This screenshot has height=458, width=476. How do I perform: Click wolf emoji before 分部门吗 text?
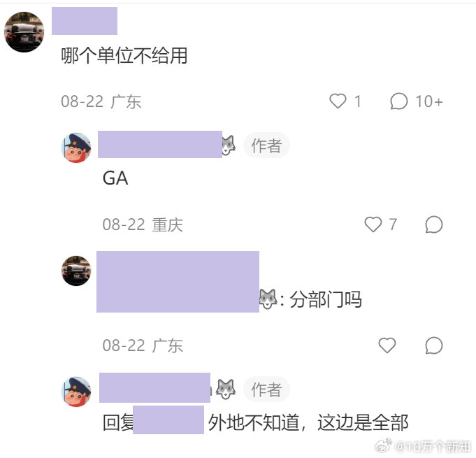tap(268, 299)
